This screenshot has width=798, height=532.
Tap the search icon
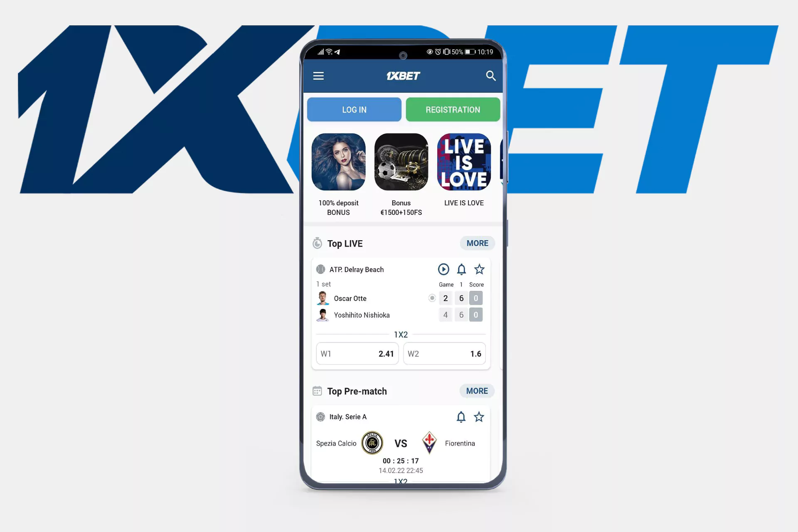(x=491, y=75)
